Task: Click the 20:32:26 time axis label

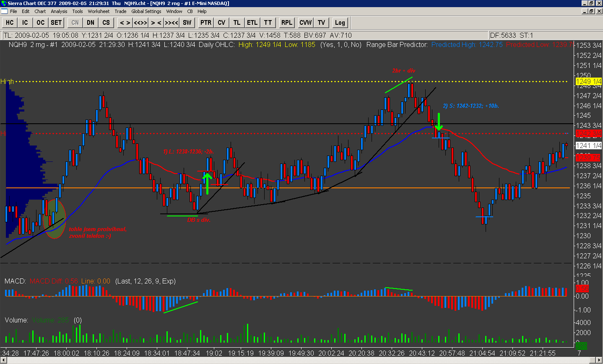Action: (392, 353)
